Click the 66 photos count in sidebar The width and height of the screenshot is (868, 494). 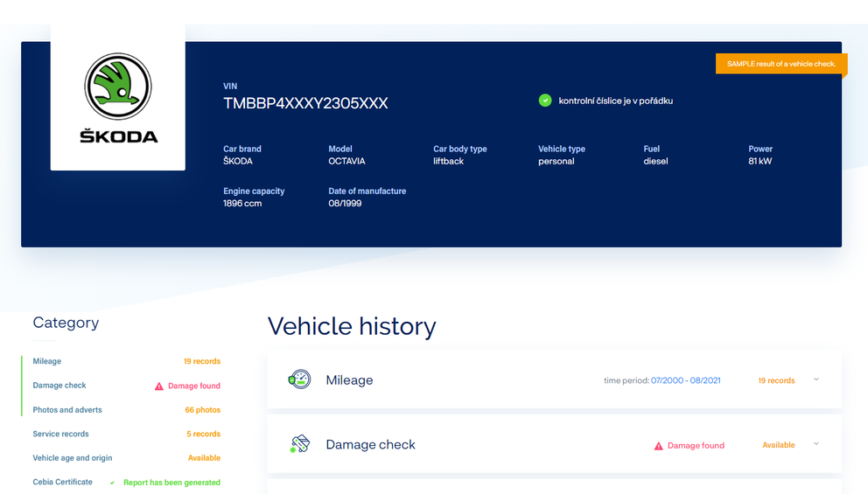(203, 410)
